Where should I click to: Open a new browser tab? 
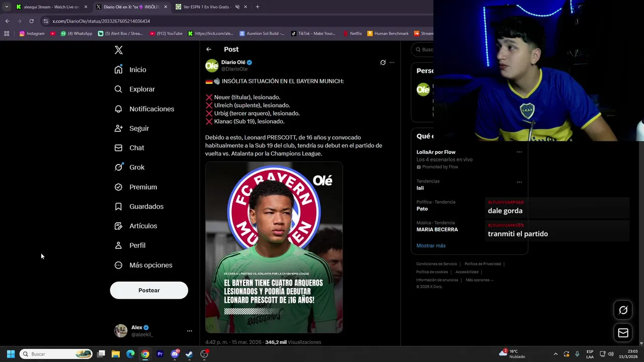257,7
